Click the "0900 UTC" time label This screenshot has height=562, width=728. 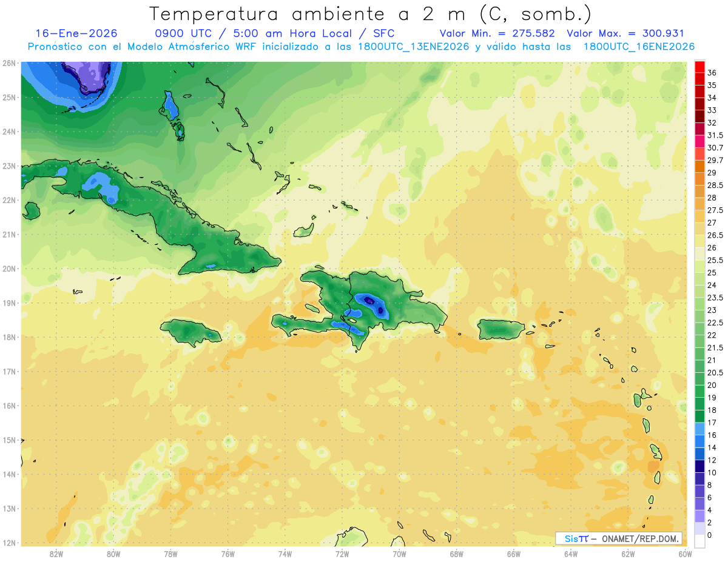184,33
